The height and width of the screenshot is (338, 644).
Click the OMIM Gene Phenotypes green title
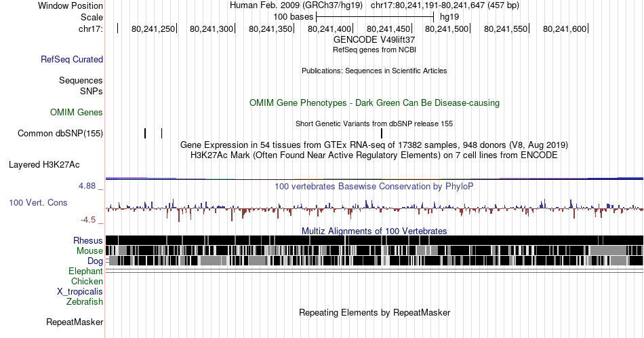pyautogui.click(x=375, y=102)
